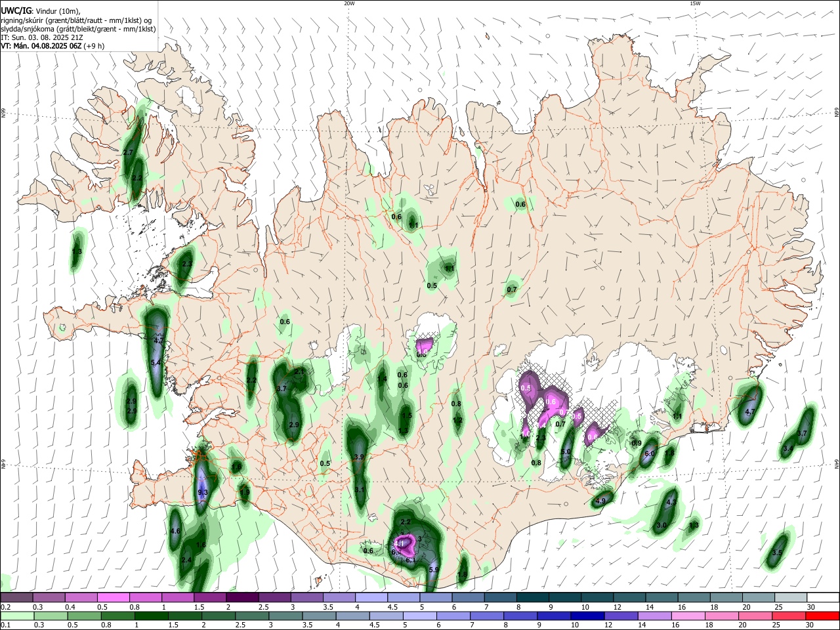Viewport: 840px width, 630px height.
Task: Click the grey-blue swatch labeled 4 in rain legend
Action: tap(352, 616)
